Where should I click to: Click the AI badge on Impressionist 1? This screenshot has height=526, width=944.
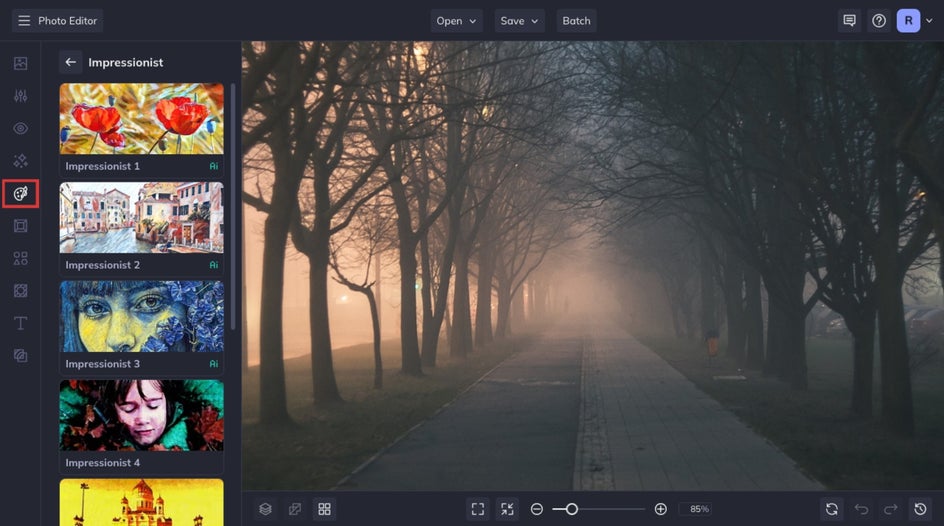coord(214,166)
